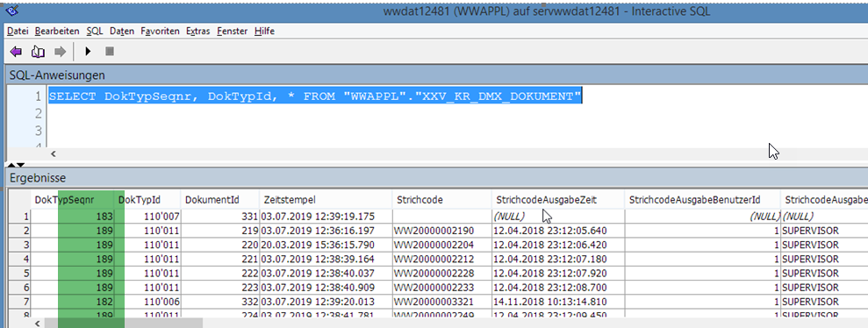Open the Extras menu

(x=197, y=31)
